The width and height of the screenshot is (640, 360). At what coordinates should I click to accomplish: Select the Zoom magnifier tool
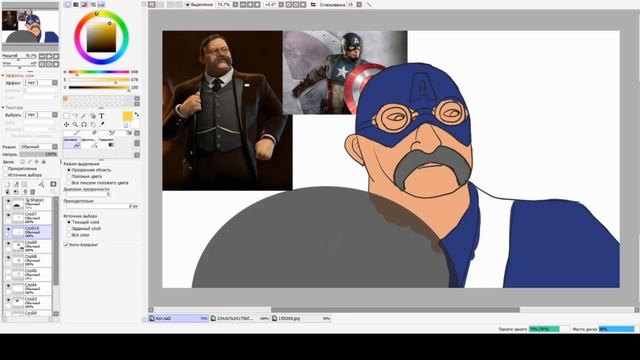point(75,124)
